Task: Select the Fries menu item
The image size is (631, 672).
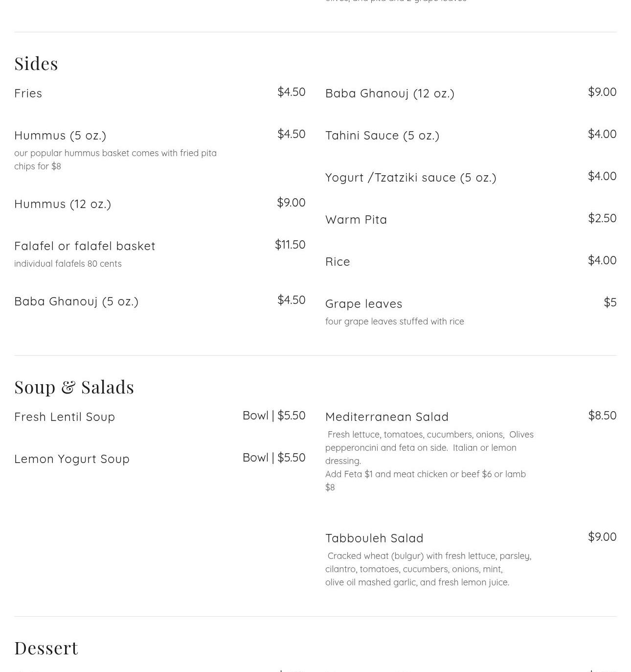Action: 28,93
